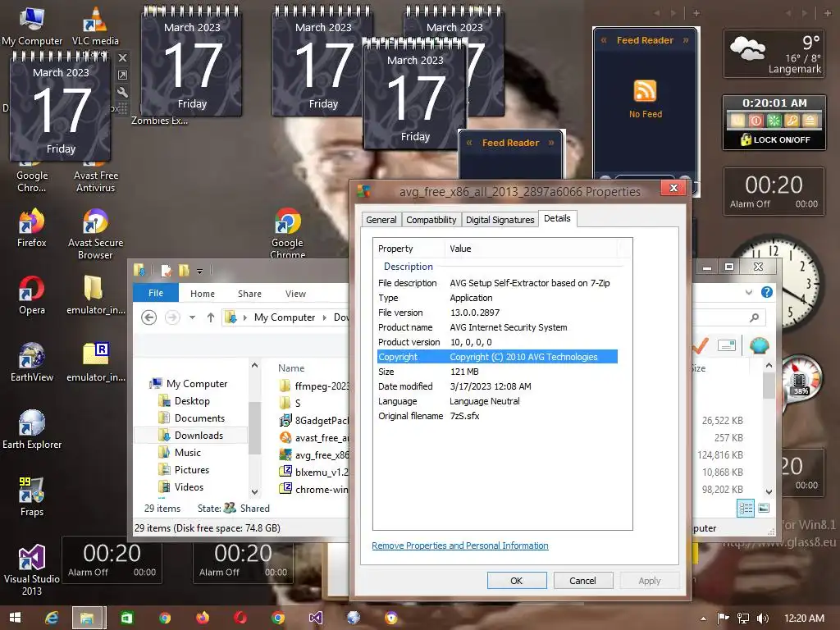
Task: Click the red power icon in lock gadget
Action: click(756, 121)
